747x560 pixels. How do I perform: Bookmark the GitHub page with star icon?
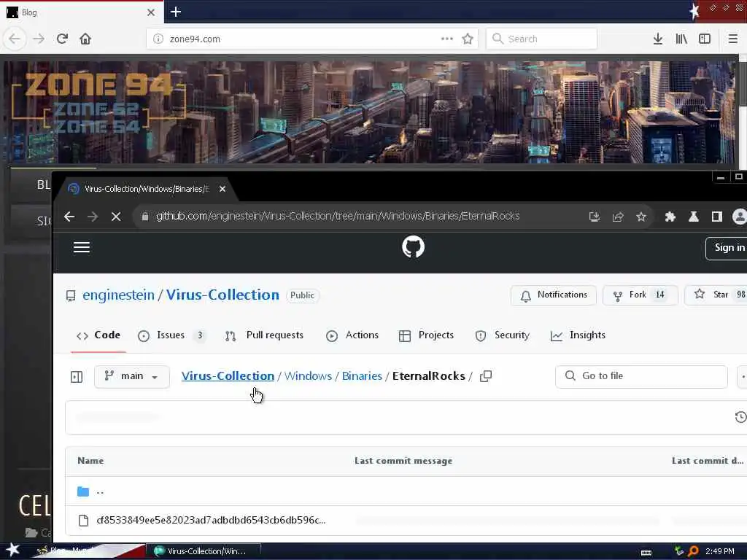point(641,217)
